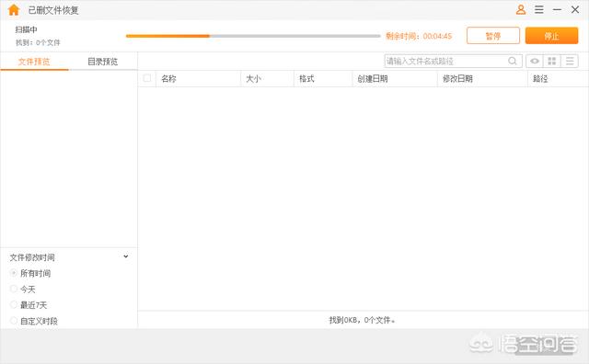This screenshot has width=589, height=364.
Task: Sort by 修改日期 column header
Action: coord(482,79)
